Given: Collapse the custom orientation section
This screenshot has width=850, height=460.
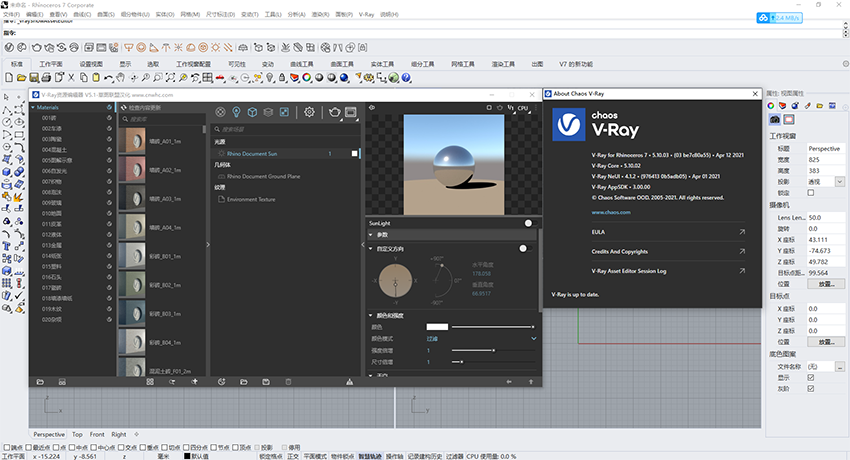Looking at the screenshot, I should coord(371,249).
